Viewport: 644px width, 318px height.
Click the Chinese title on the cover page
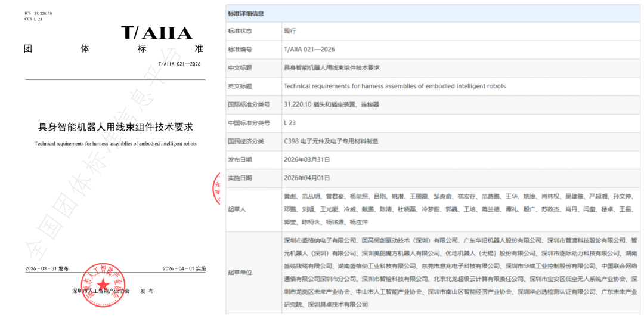116,128
